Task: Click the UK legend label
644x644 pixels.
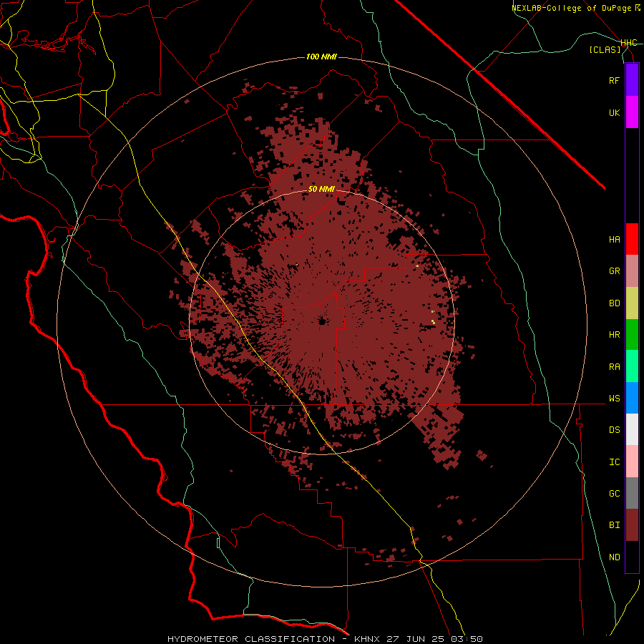Action: tap(614, 112)
